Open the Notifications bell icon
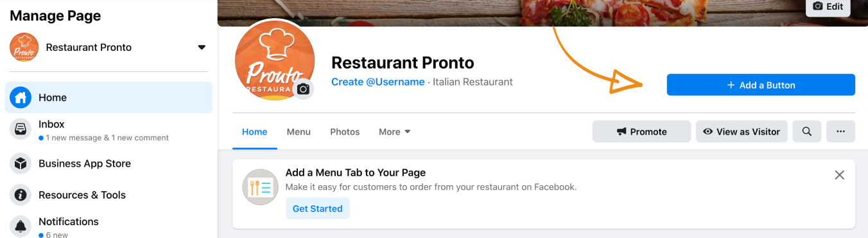The image size is (868, 238). (21, 226)
